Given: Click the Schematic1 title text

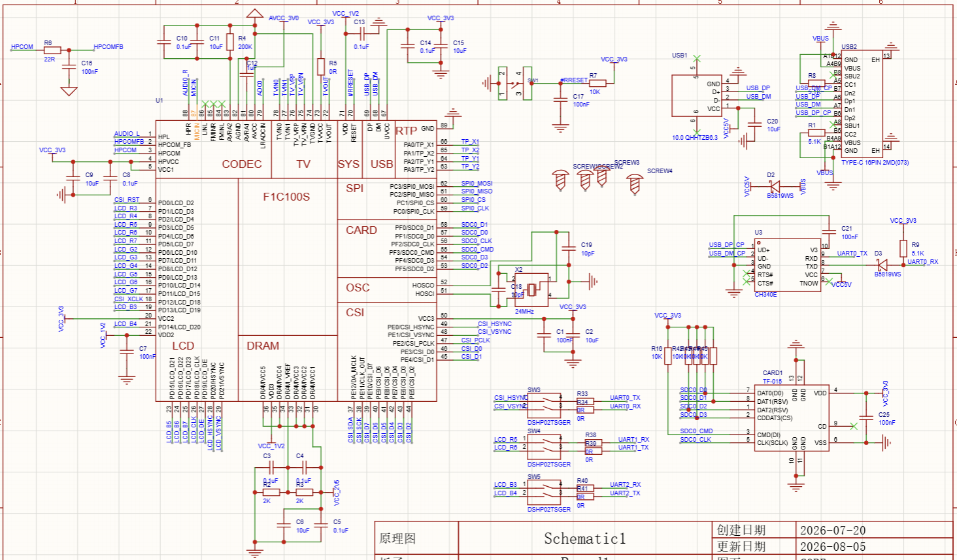Looking at the screenshot, I should [x=585, y=538].
